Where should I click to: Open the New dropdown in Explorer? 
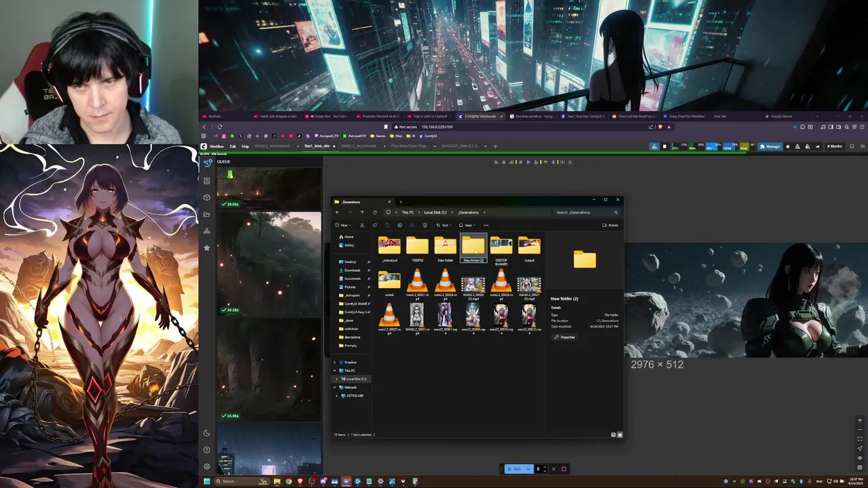pos(344,225)
